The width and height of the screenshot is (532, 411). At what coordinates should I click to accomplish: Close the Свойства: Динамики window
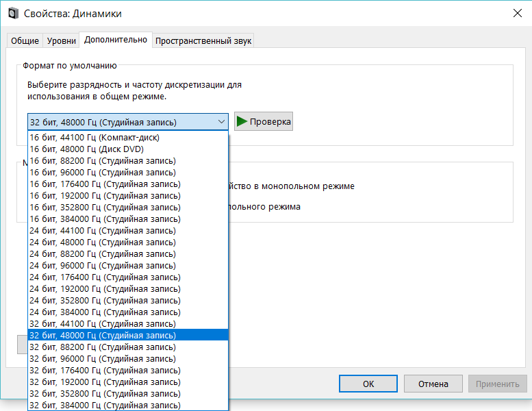tap(518, 13)
